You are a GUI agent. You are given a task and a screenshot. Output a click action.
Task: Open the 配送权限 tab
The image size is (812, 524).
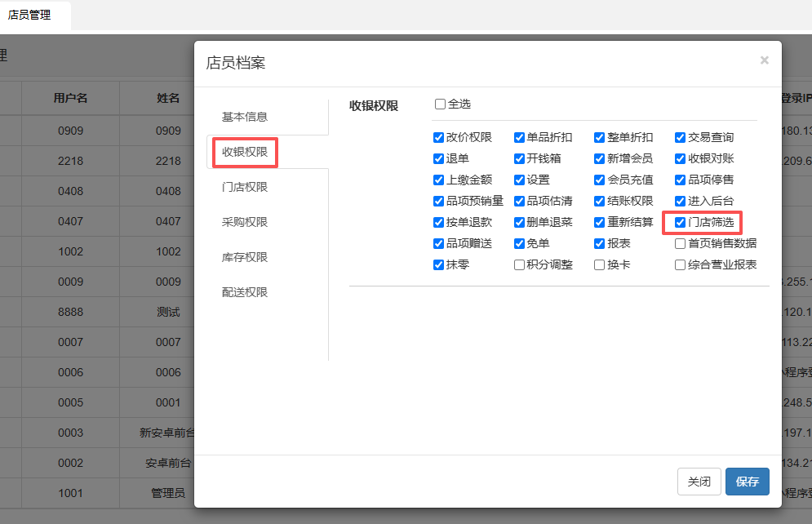pos(245,292)
